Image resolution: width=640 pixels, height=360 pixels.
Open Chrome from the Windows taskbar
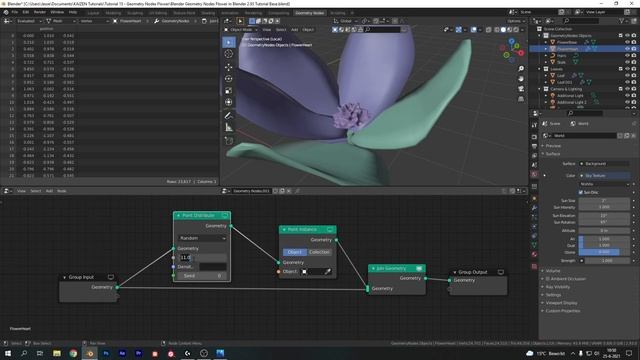[x=73, y=353]
